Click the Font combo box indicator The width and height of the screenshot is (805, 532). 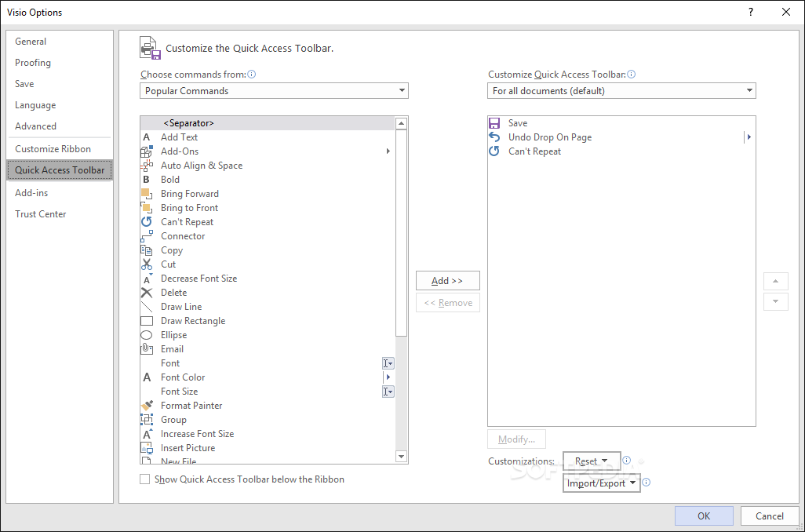click(388, 363)
